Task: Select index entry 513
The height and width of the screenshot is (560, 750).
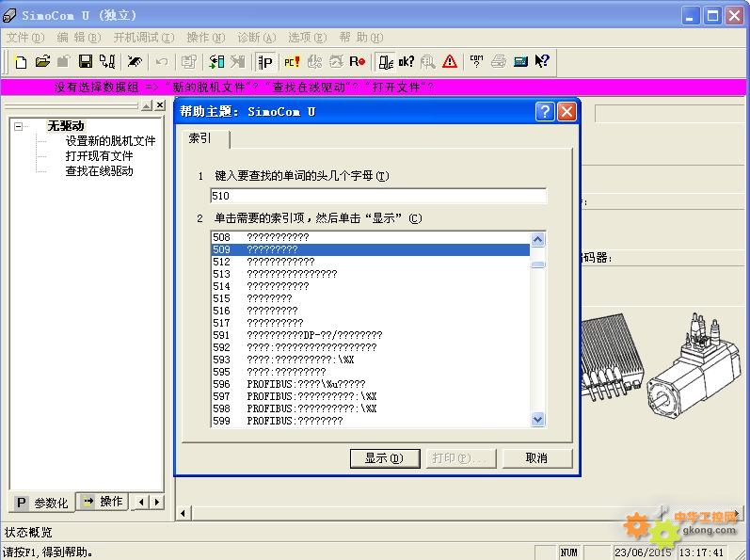Action: 371,274
